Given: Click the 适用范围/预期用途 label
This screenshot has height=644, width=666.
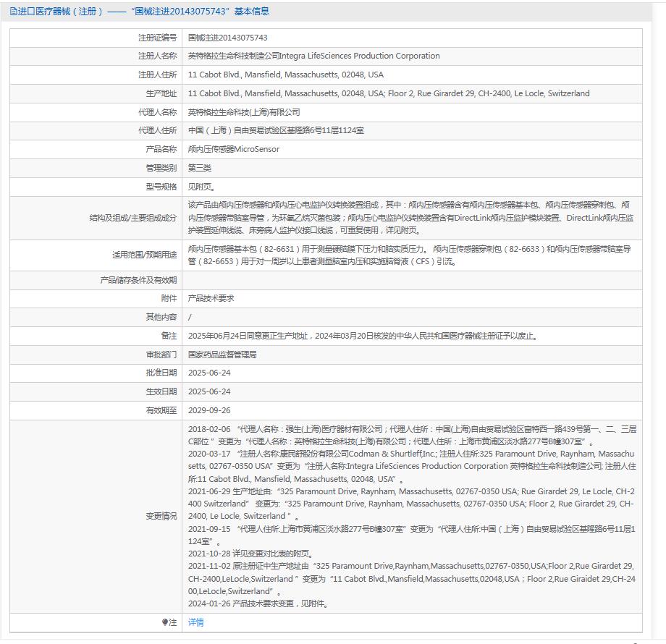Looking at the screenshot, I should click(x=144, y=255).
